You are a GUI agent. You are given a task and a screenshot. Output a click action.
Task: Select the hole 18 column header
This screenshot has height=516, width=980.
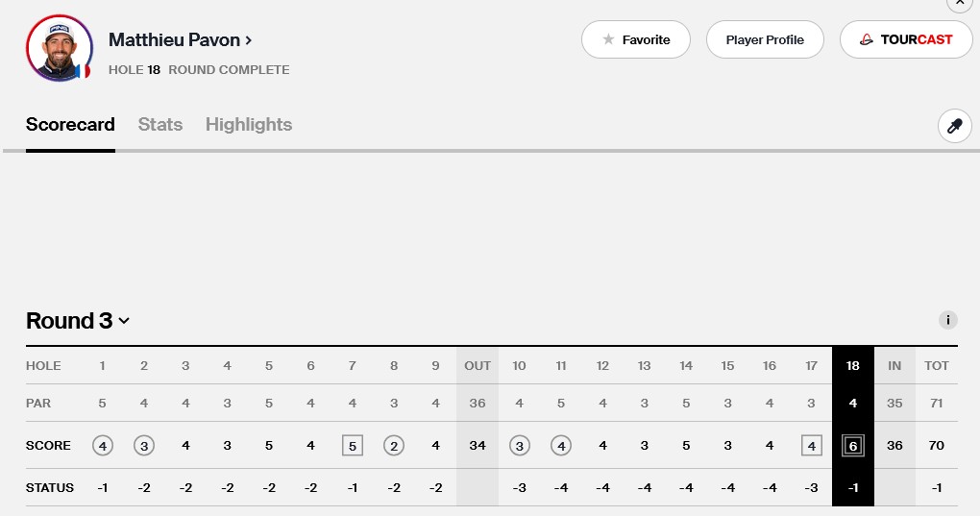(x=852, y=365)
